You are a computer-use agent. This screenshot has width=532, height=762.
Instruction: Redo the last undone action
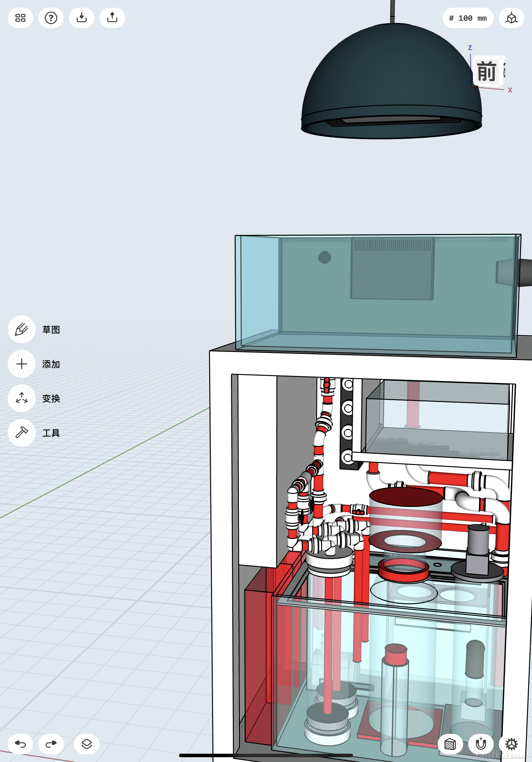(x=51, y=744)
